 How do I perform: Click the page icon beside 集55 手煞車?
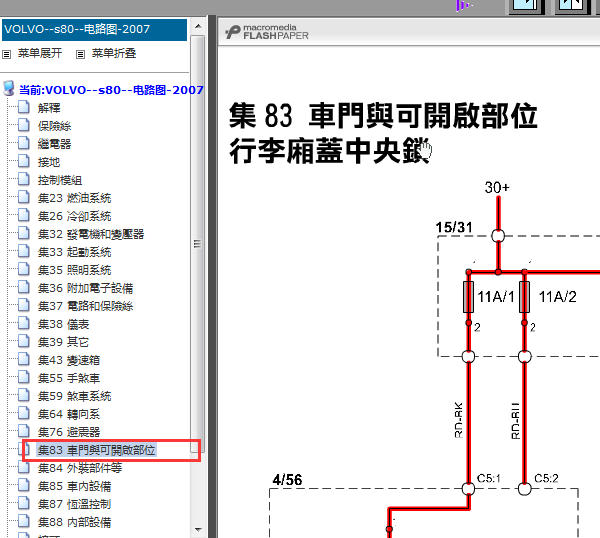(24, 377)
